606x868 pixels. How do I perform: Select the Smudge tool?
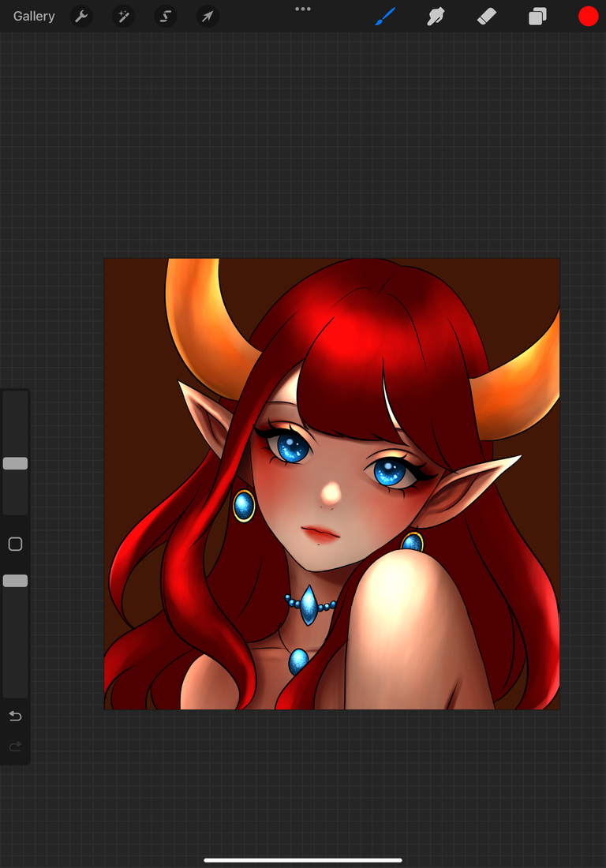coord(436,16)
